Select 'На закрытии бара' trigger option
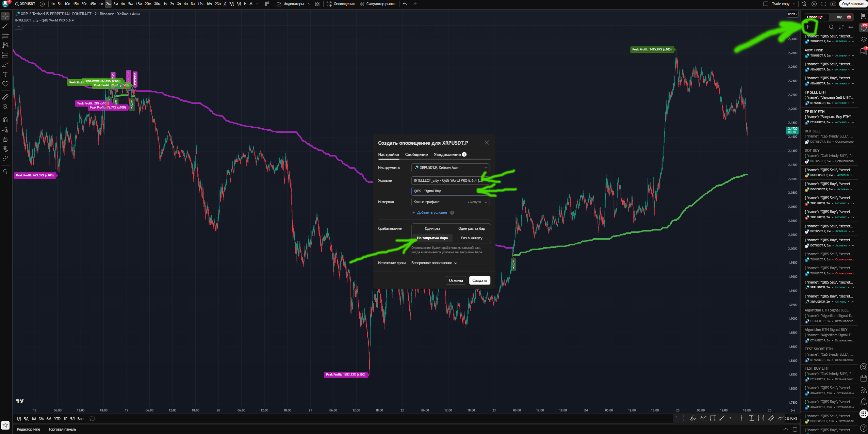 (x=432, y=238)
